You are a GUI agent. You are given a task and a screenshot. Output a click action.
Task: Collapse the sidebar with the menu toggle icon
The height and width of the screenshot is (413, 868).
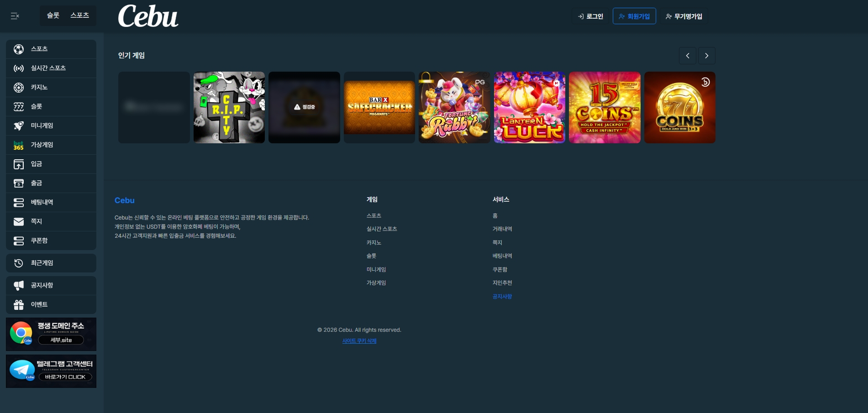15,16
